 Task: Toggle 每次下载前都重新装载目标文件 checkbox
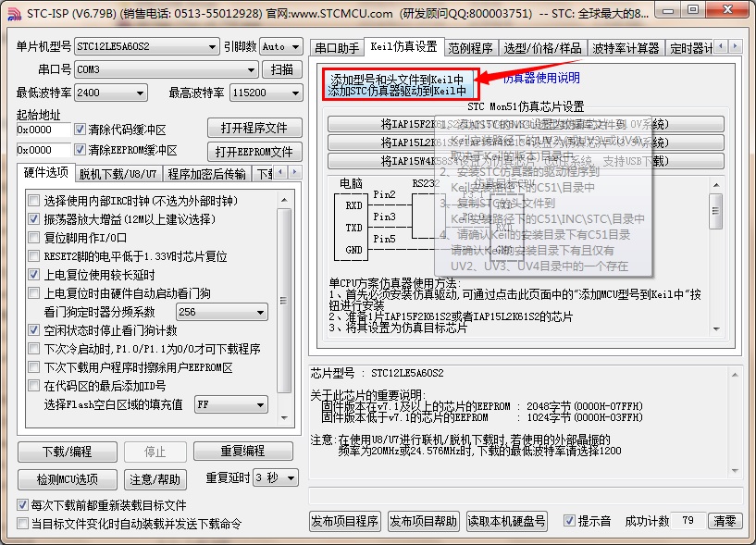[x=22, y=505]
